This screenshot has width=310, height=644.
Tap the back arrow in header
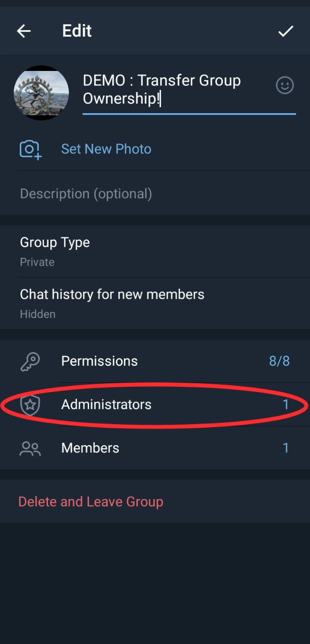click(24, 31)
